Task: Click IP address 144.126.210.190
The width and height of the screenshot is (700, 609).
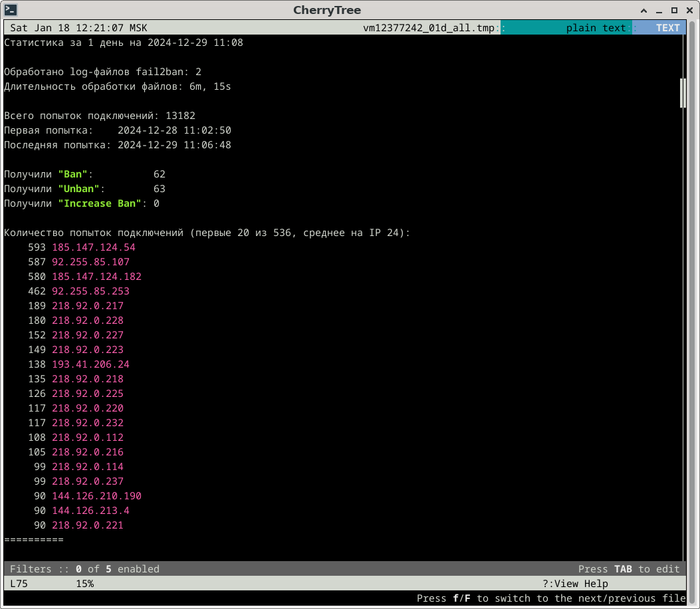Action: pos(96,496)
